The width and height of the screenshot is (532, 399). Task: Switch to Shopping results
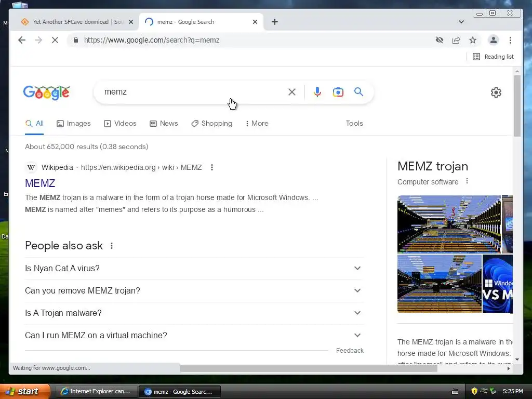tap(212, 123)
